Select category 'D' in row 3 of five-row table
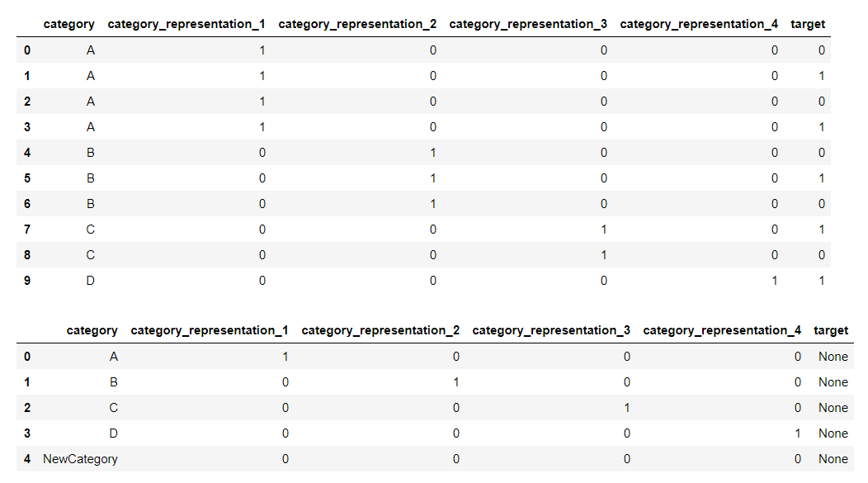This screenshot has height=483, width=868. (114, 433)
